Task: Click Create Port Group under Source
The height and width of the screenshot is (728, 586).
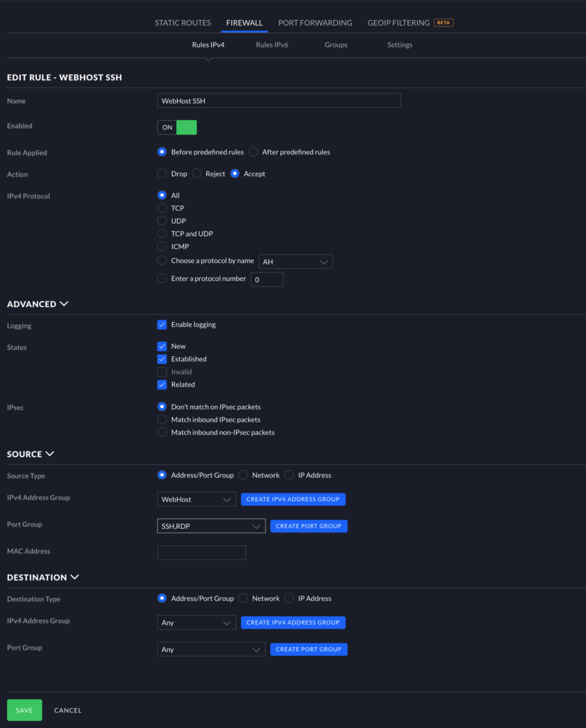Action: [309, 526]
